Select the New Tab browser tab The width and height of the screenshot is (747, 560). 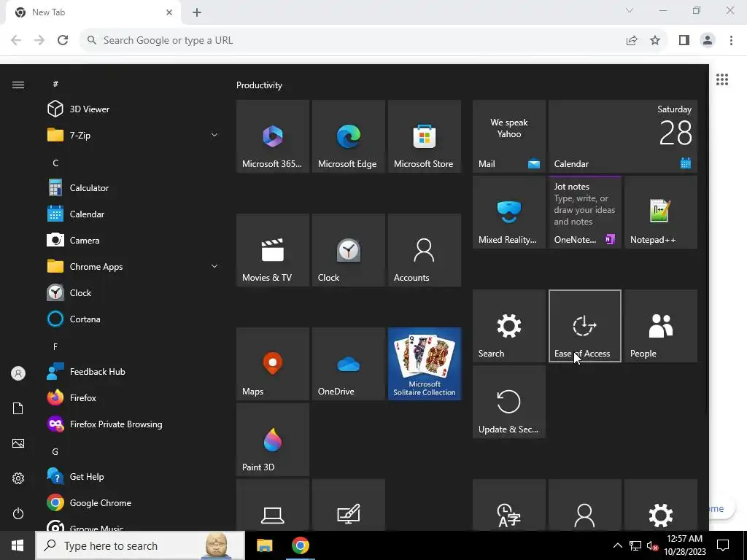[93, 12]
